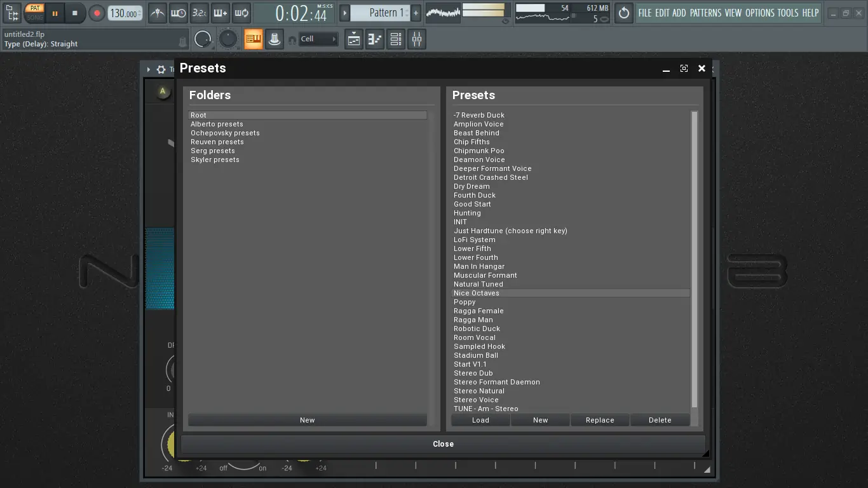Viewport: 868px width, 488px height.
Task: Stop playback with the stop button
Action: 75,13
